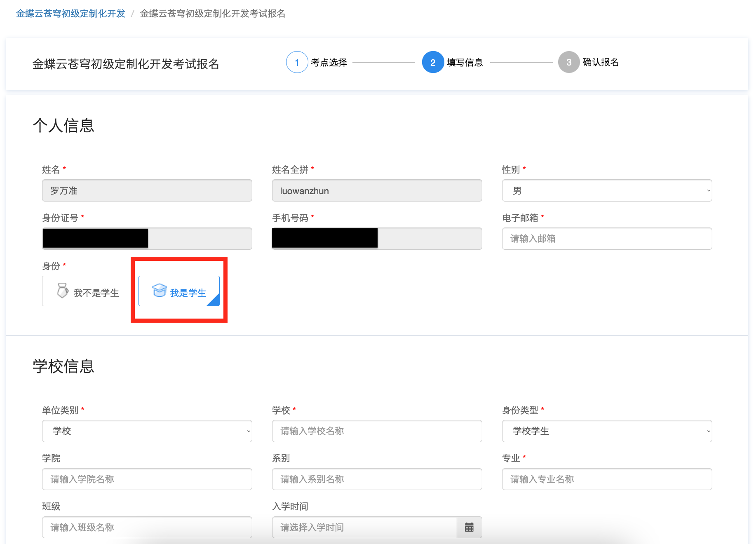Click the 身份证号 field
756x544 pixels.
tap(147, 239)
